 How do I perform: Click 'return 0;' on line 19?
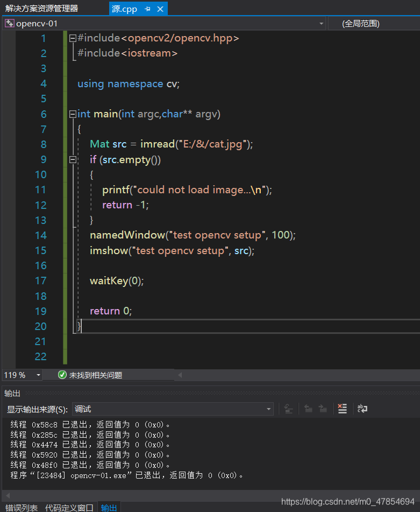pos(111,311)
